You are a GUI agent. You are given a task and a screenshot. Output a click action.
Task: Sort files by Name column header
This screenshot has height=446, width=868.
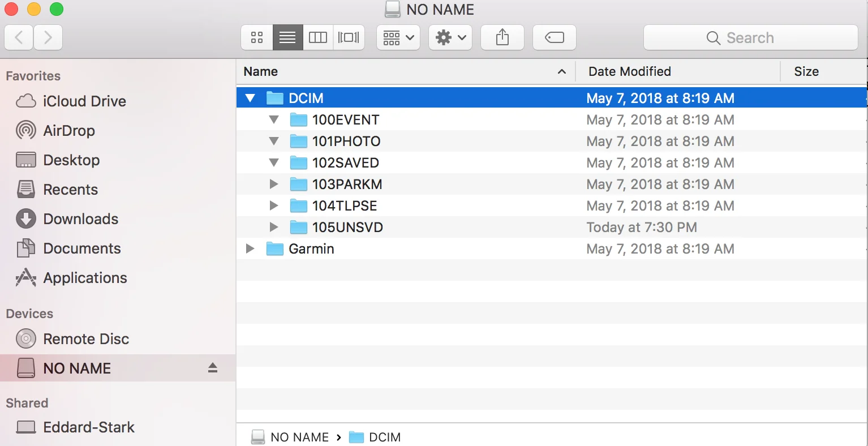click(261, 72)
